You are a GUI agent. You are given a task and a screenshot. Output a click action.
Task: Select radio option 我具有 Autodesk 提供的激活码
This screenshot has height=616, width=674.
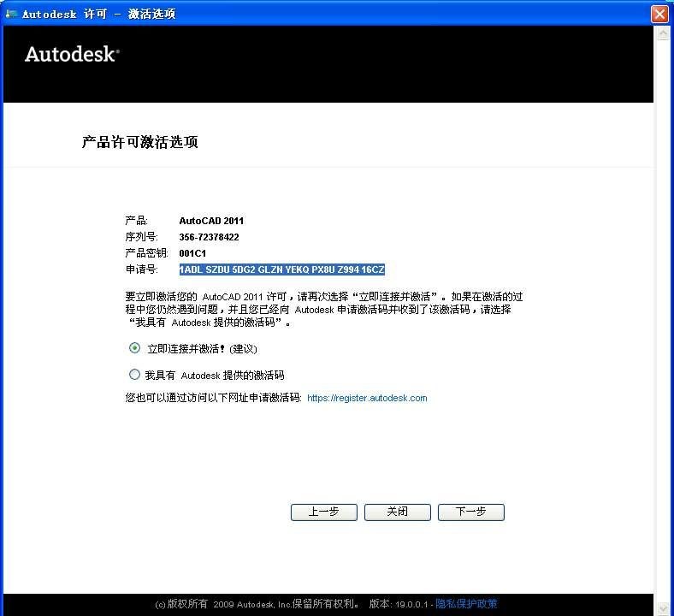tap(134, 375)
